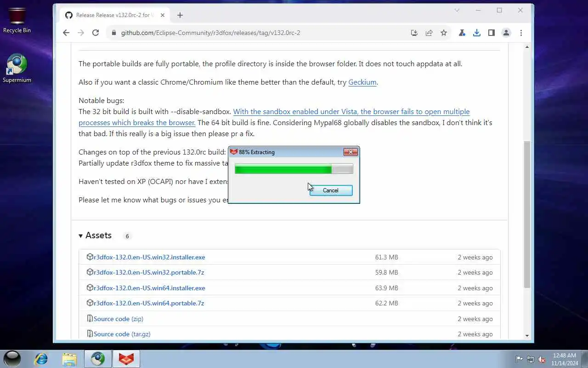
Task: Select the Supermium desktop shortcut
Action: click(17, 69)
